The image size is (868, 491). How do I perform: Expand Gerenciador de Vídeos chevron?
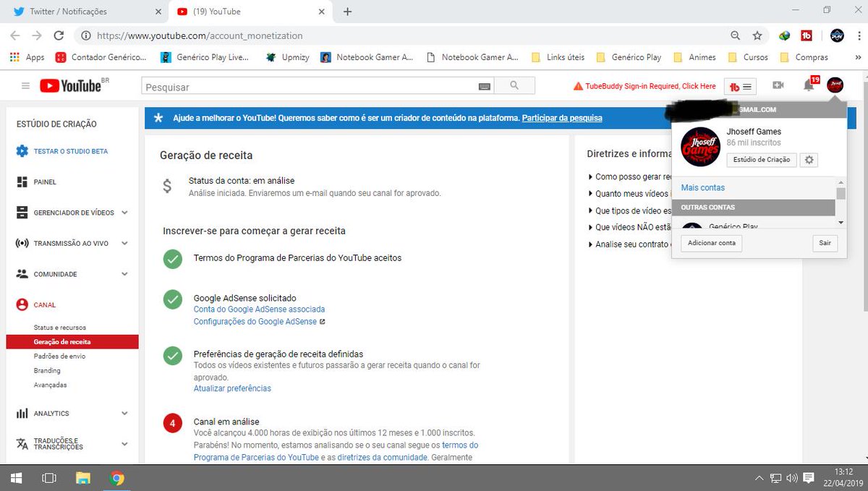[x=124, y=213]
